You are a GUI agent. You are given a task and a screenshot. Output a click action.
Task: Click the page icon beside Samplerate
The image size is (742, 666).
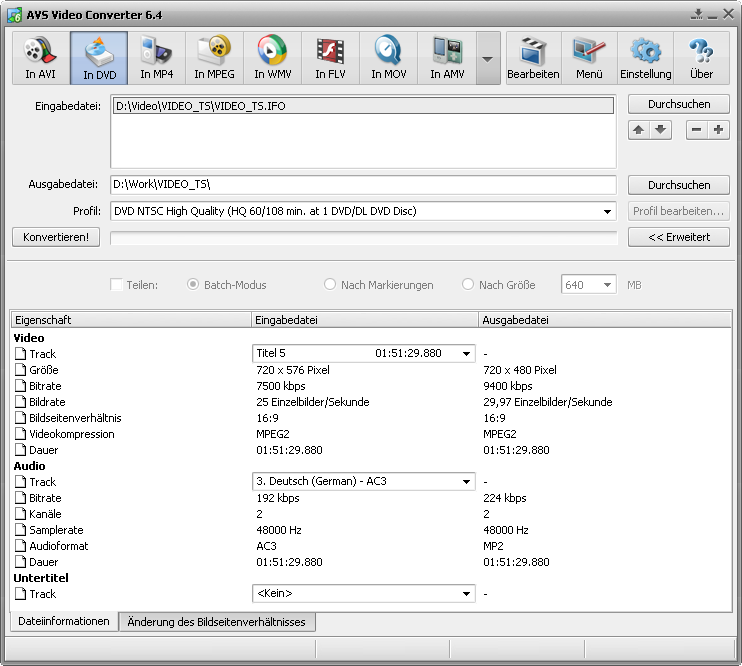coord(20,530)
